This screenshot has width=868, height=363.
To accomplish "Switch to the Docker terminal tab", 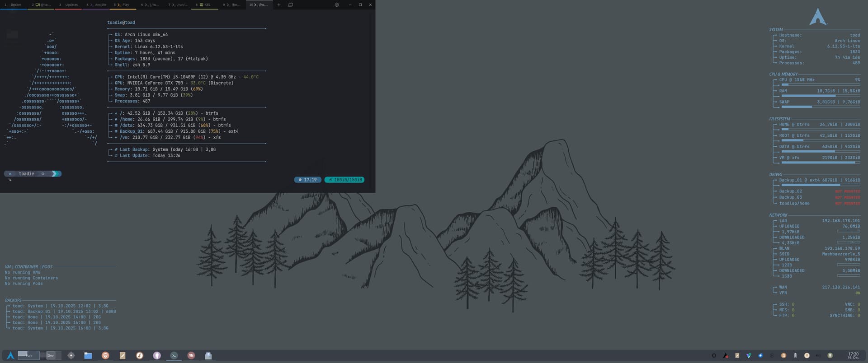I will tap(14, 5).
